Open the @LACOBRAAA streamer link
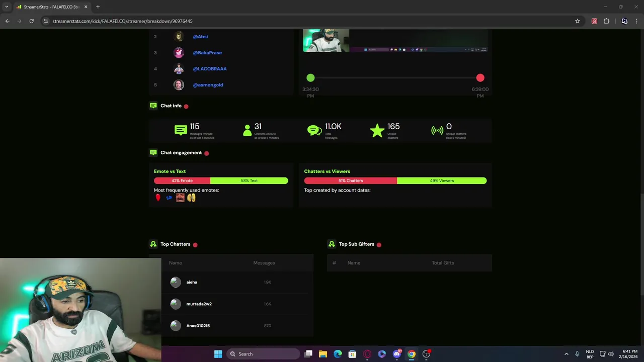This screenshot has width=644, height=362. coord(210,68)
